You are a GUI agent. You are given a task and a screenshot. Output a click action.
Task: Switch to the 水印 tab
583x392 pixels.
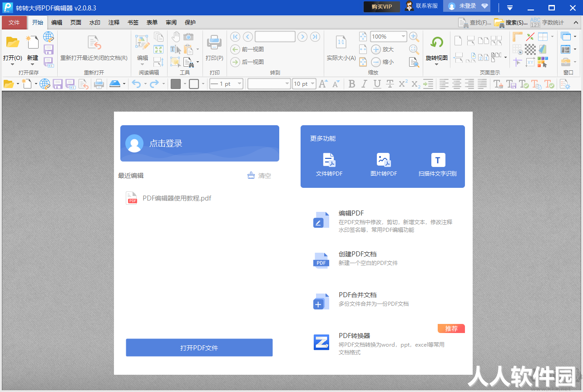[95, 22]
